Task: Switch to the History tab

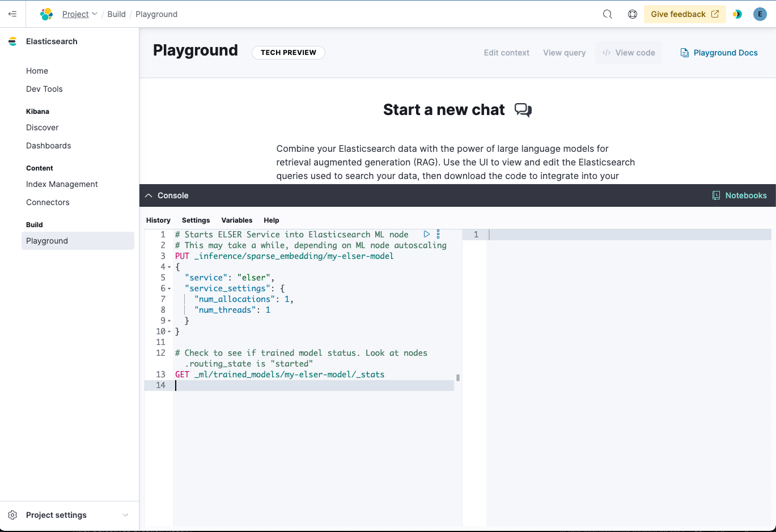Action: 158,220
